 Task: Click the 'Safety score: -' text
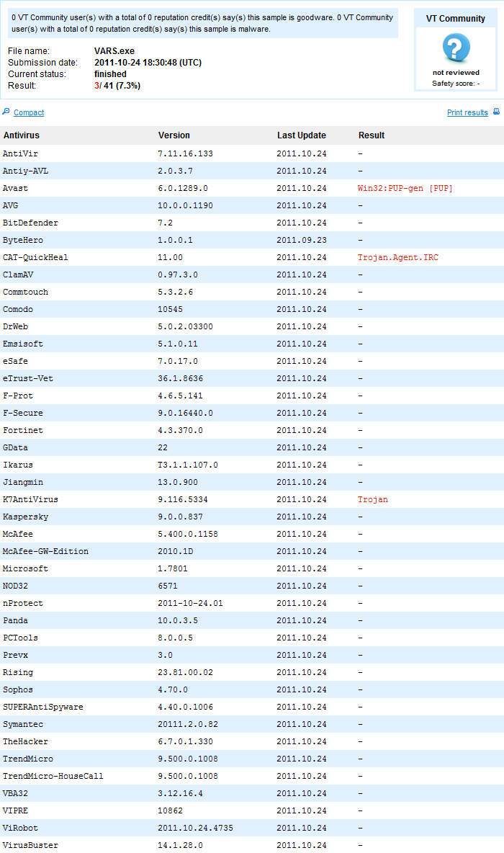[456, 84]
